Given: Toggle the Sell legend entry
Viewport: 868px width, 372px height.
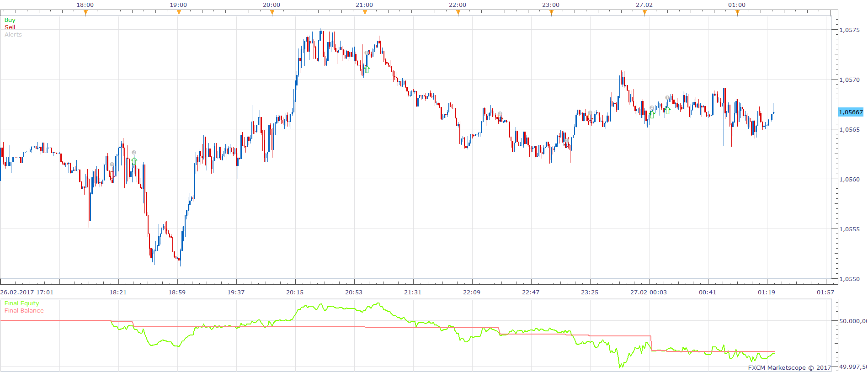Looking at the screenshot, I should [10, 27].
